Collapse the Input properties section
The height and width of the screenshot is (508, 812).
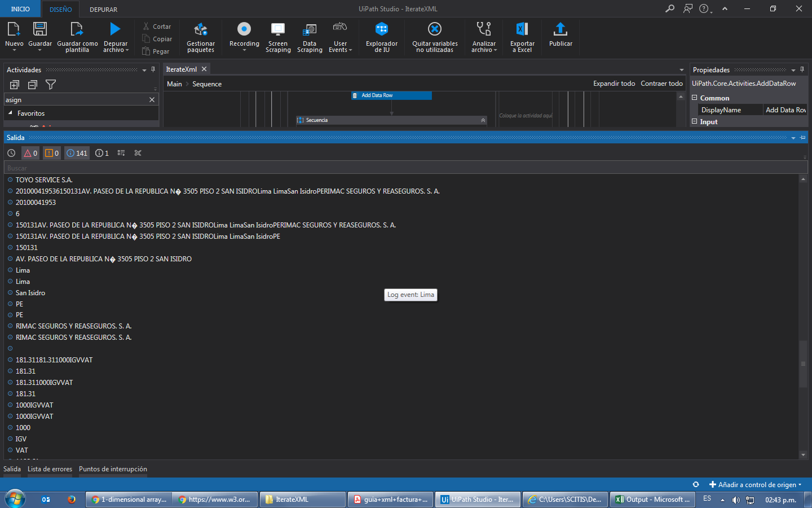tap(695, 121)
